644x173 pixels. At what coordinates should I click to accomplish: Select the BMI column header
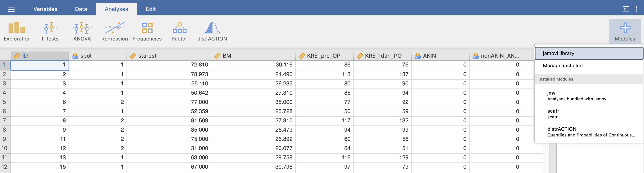253,56
